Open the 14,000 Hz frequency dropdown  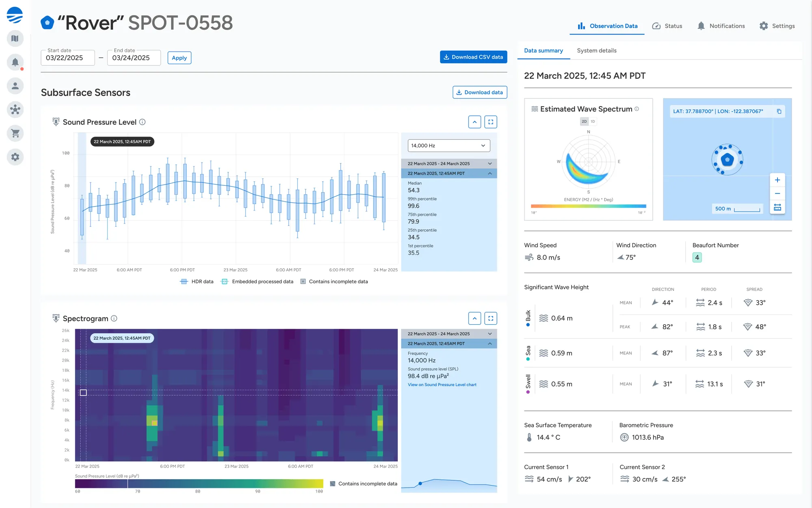[449, 145]
